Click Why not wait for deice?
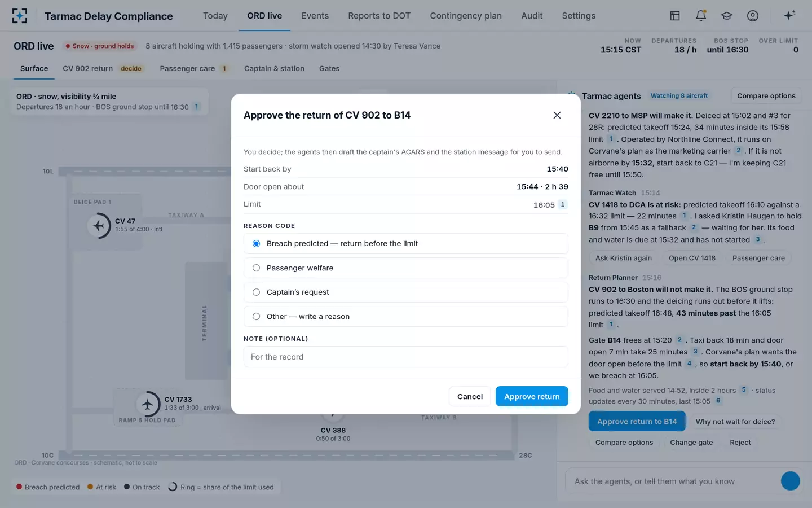812x508 pixels. (x=735, y=422)
